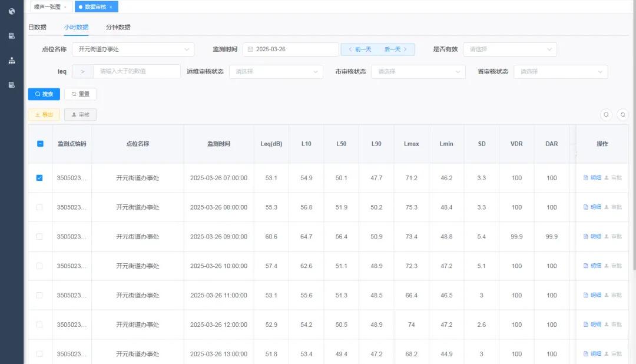Click the 监测时间 date input field
This screenshot has height=364, width=636.
pos(290,49)
